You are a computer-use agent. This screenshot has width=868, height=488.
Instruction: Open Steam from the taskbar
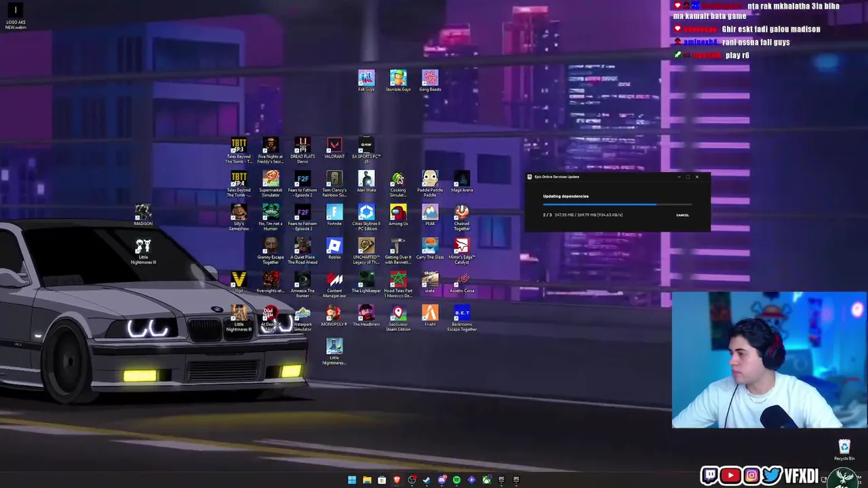coord(427,480)
